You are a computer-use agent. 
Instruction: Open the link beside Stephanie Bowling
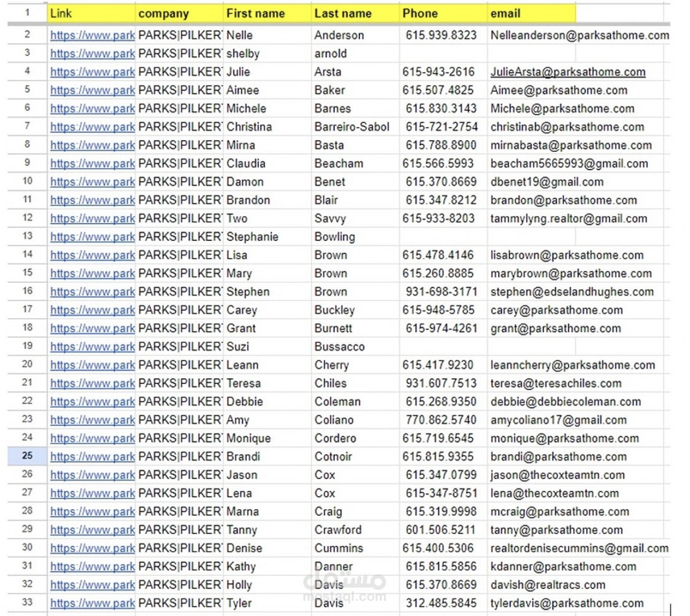tap(93, 237)
